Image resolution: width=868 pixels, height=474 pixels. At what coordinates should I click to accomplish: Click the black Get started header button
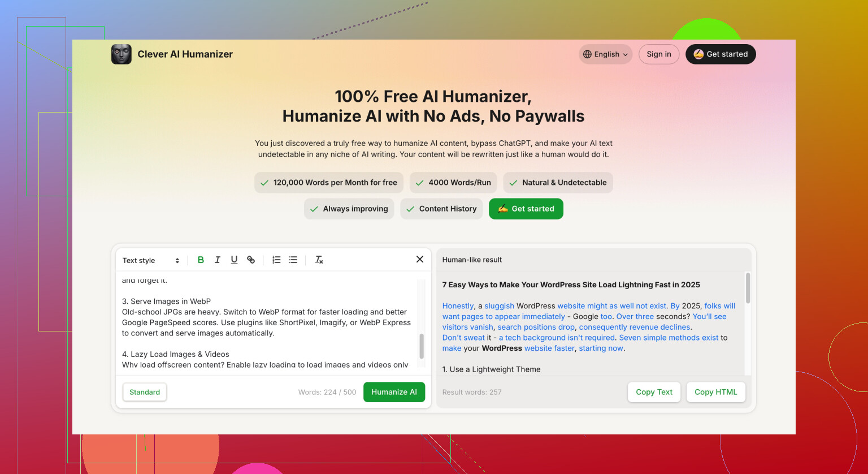pos(721,54)
